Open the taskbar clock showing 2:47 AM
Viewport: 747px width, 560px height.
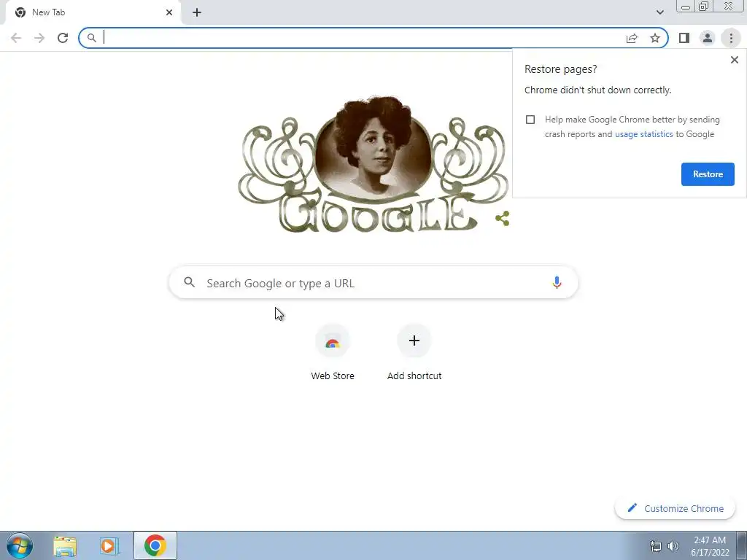point(710,546)
